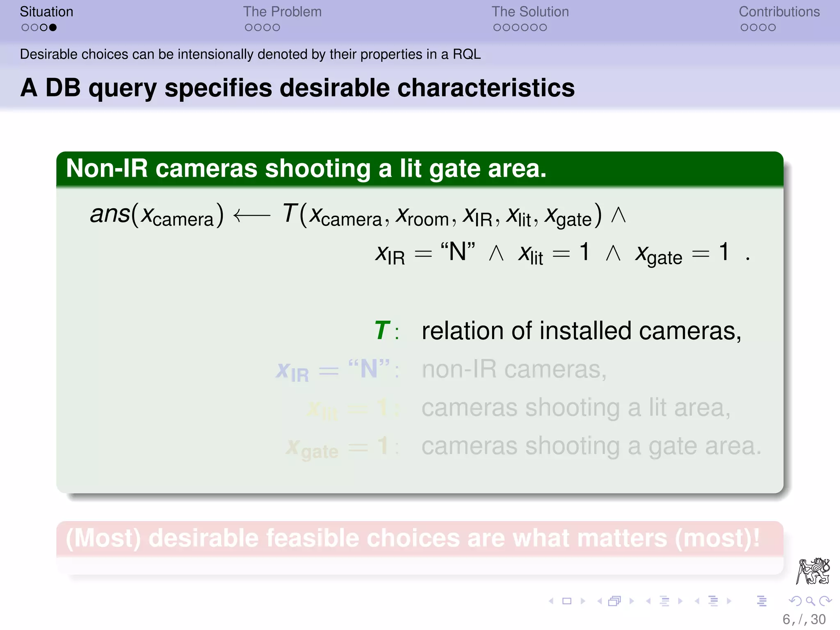Select first frame dot under The Solution
The height and width of the screenshot is (630, 840).
(x=497, y=27)
